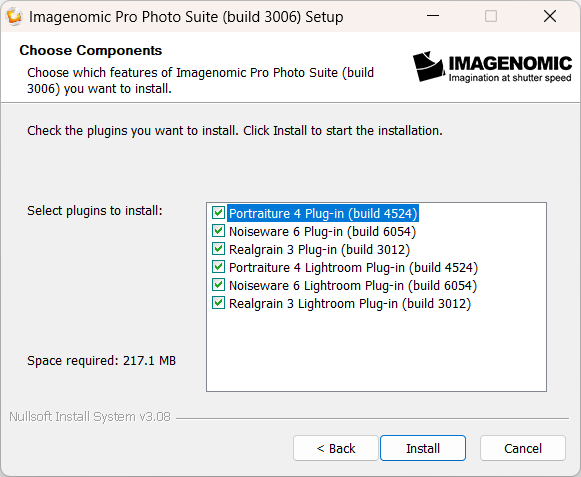Toggle Noiseware 6 Plug-in checkbox
The width and height of the screenshot is (581, 477).
point(218,231)
